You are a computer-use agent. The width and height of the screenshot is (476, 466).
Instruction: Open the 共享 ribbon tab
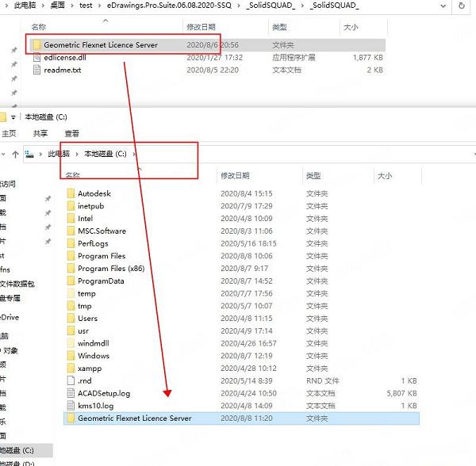click(x=40, y=133)
